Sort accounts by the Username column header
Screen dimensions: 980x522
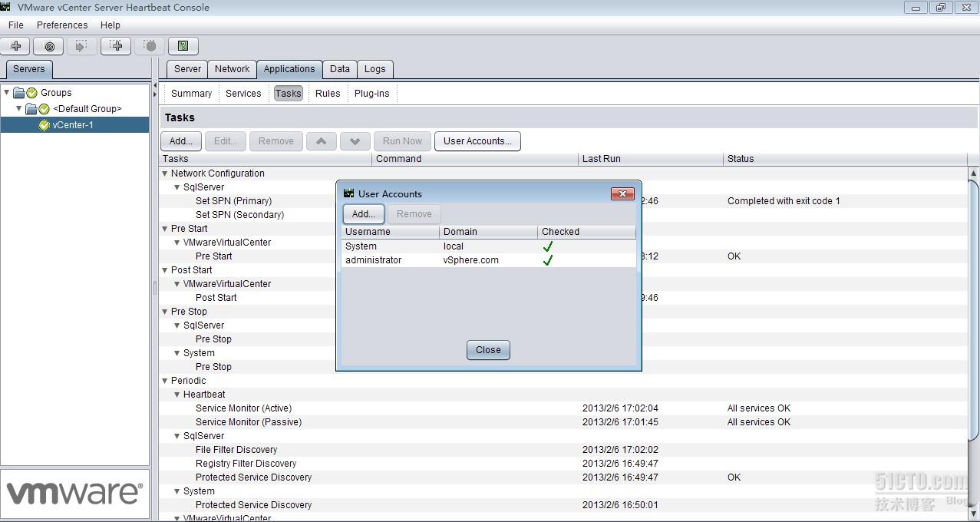pyautogui.click(x=391, y=232)
